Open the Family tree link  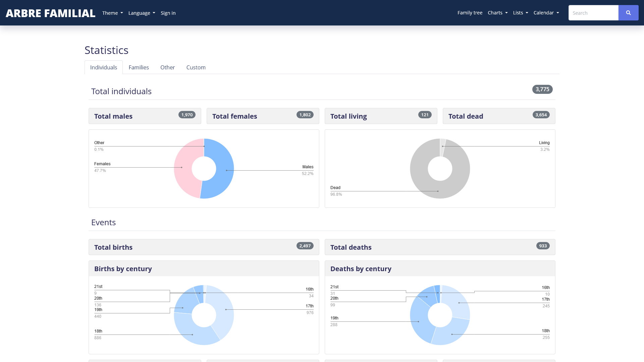click(x=470, y=13)
